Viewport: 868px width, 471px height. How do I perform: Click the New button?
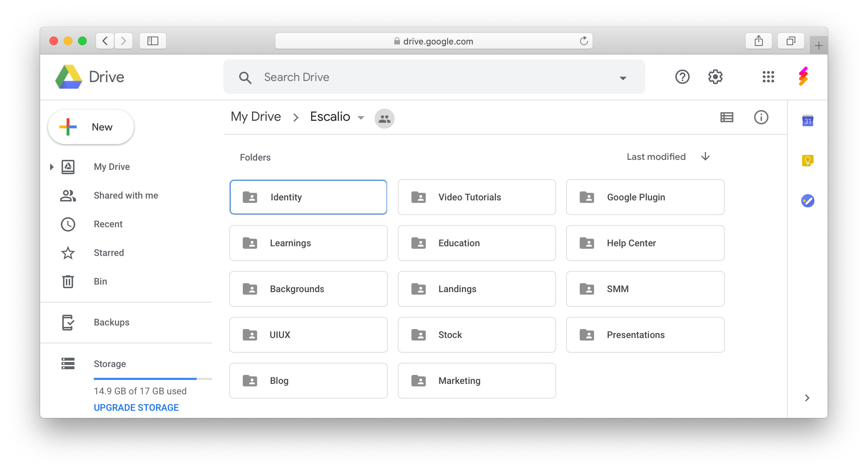coord(91,127)
